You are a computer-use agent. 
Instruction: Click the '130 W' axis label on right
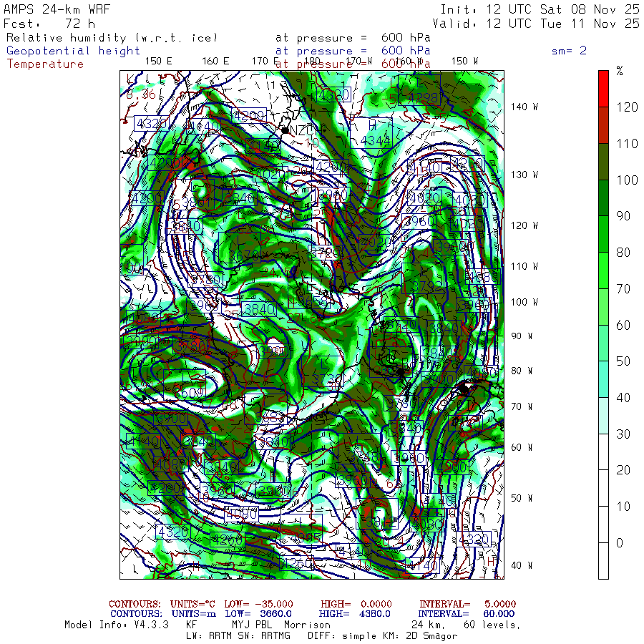pos(524,175)
